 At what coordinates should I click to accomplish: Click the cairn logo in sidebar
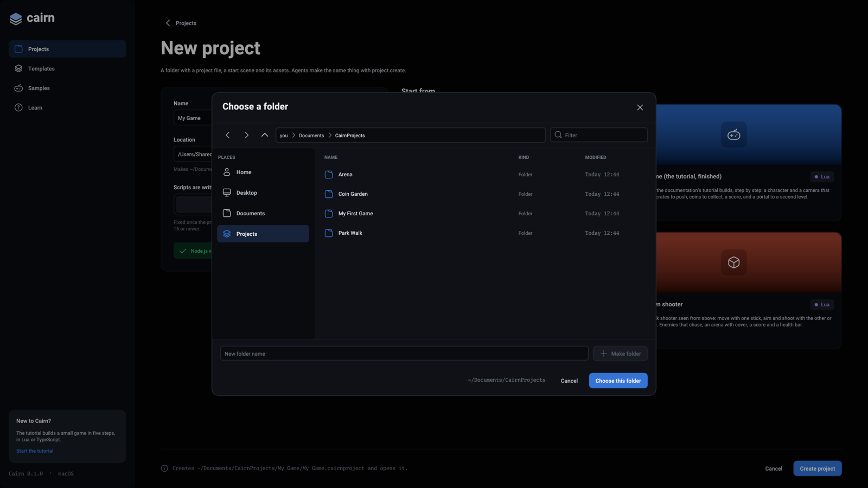[x=32, y=18]
